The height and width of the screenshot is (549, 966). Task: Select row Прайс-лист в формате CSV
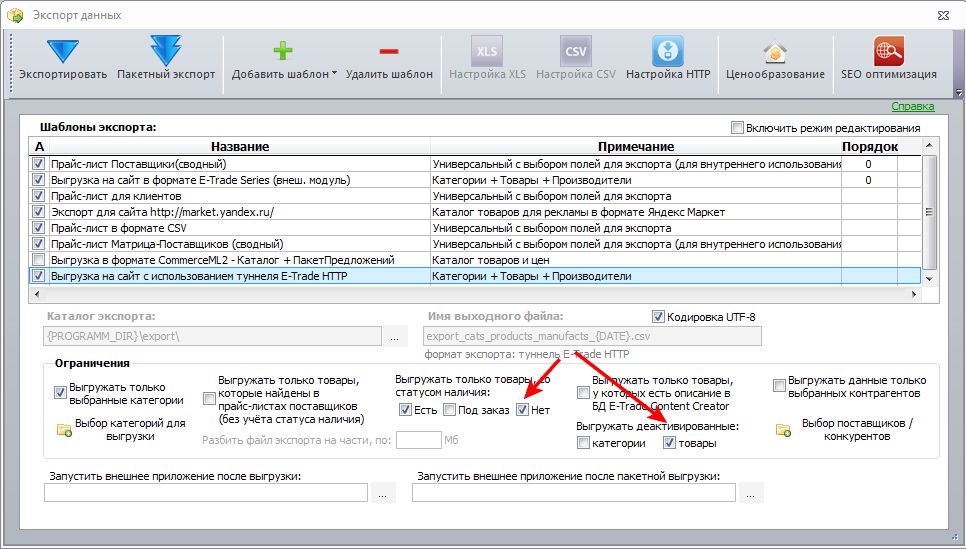pyautogui.click(x=475, y=228)
